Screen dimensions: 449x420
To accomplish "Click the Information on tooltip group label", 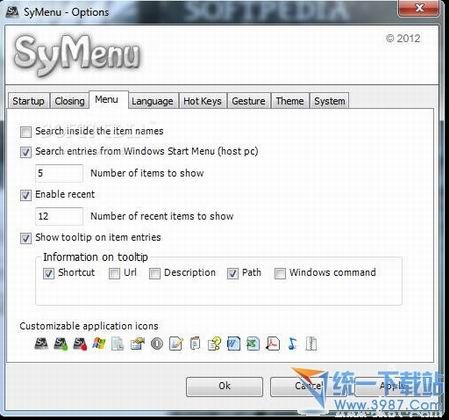I will [95, 257].
